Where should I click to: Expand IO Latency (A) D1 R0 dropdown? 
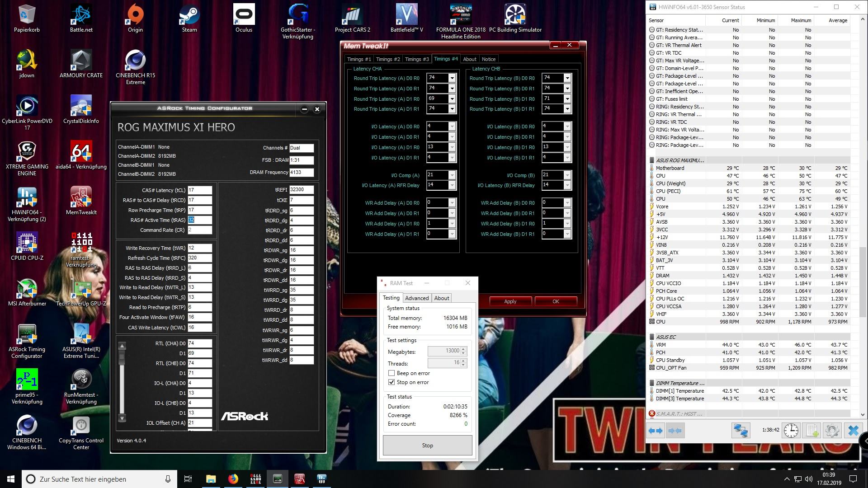coord(452,147)
